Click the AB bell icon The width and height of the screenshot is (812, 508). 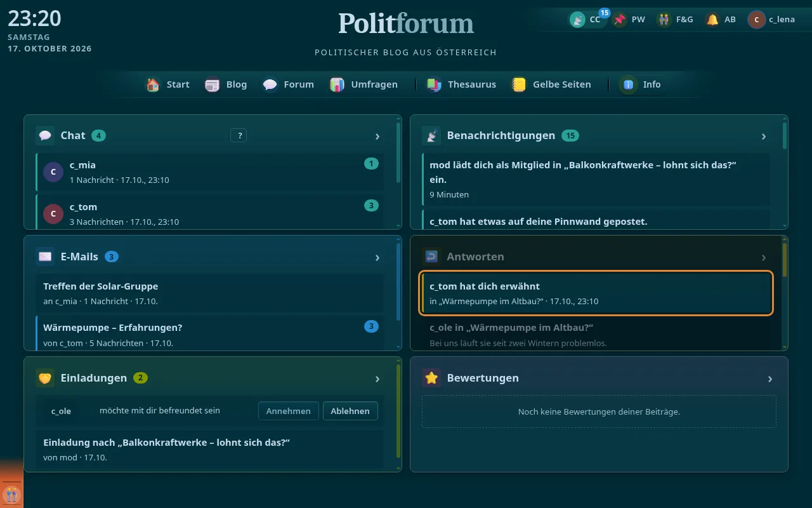click(712, 20)
